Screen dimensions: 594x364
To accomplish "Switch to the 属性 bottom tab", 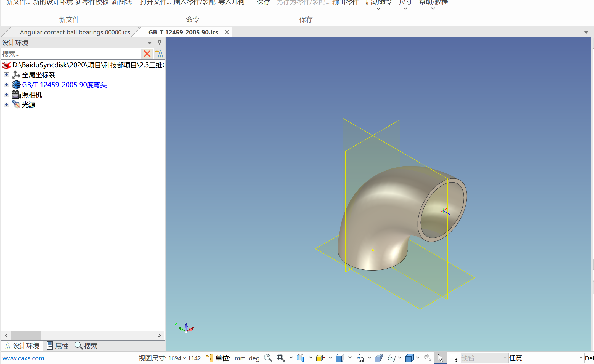I will (58, 346).
